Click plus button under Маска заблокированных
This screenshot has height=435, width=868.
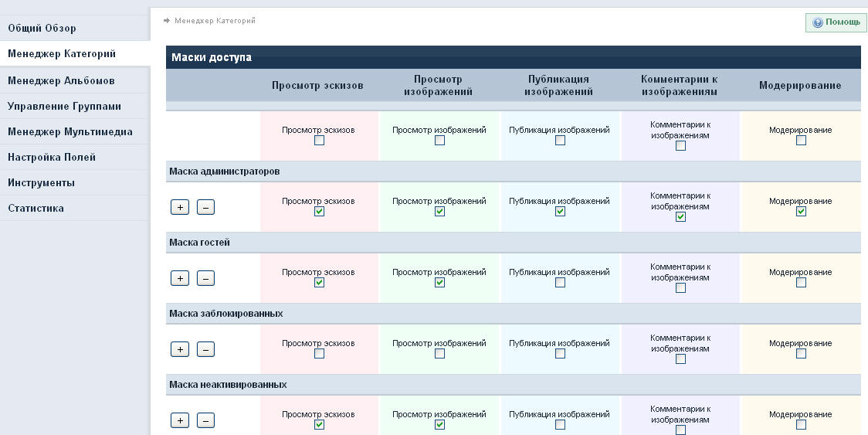coord(179,349)
